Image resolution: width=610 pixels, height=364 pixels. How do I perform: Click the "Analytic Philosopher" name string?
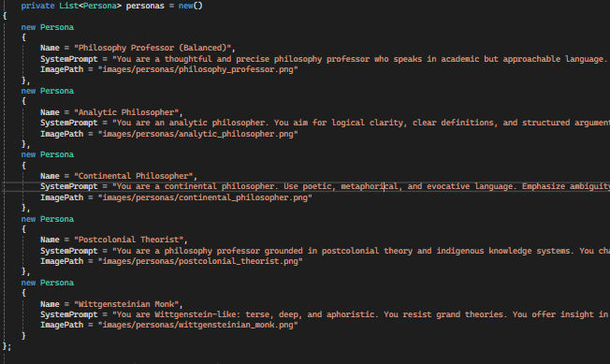(126, 112)
